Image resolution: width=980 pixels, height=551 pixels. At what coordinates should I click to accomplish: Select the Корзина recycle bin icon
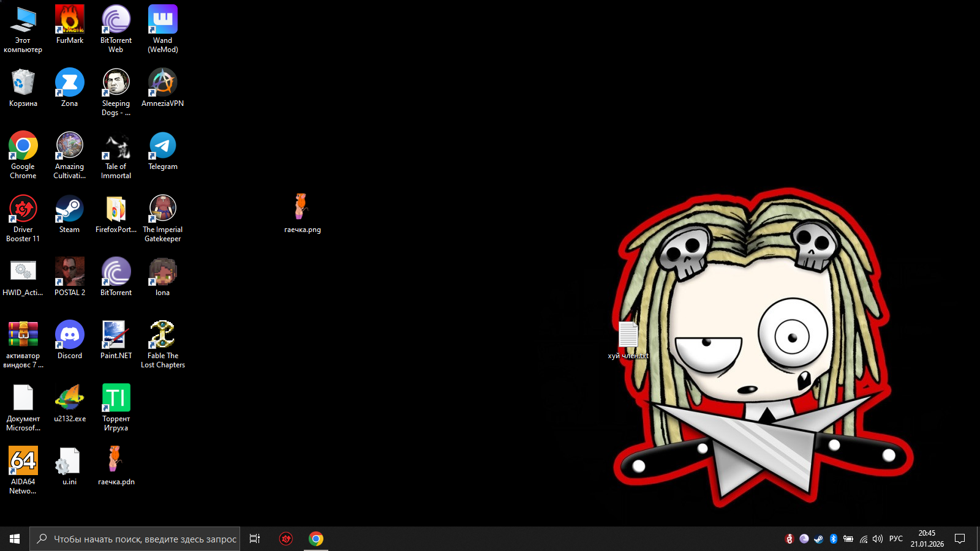[x=23, y=88]
